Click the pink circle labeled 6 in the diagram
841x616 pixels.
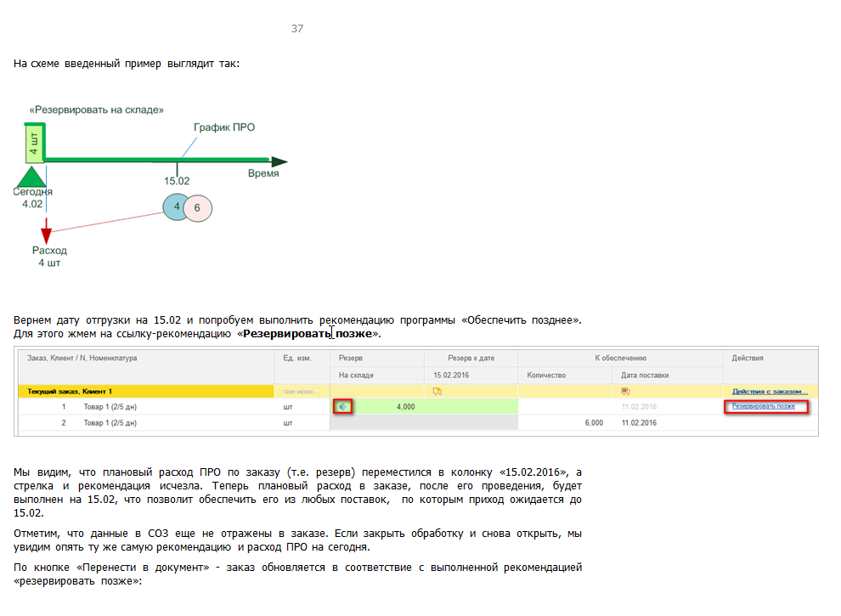coord(198,208)
